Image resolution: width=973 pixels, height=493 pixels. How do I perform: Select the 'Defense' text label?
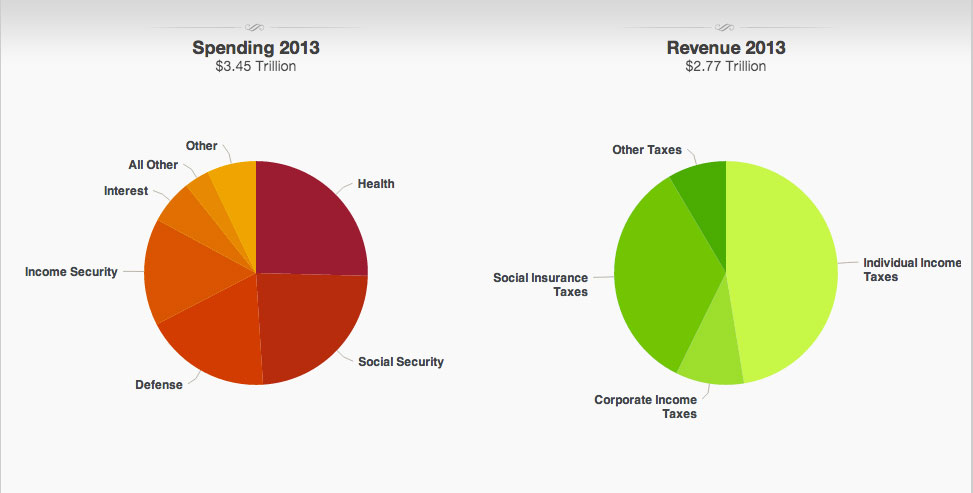click(x=159, y=385)
